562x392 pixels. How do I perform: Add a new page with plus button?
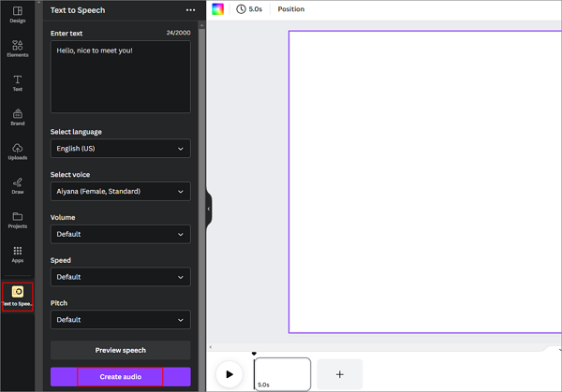click(340, 374)
